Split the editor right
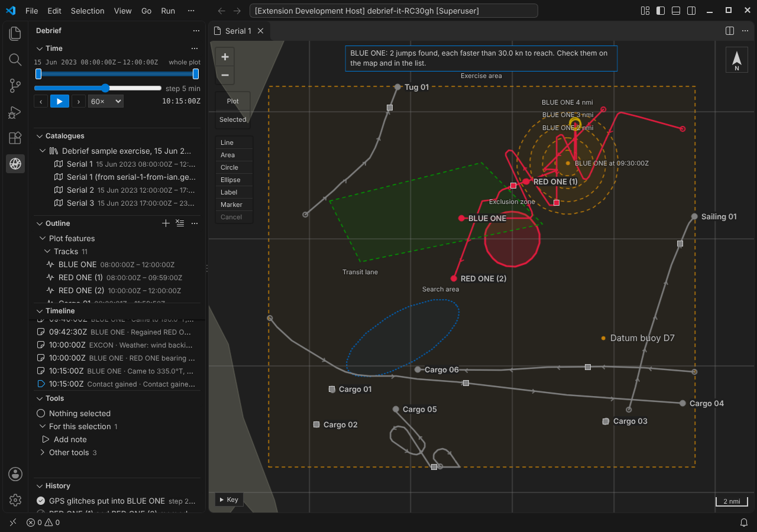The height and width of the screenshot is (532, 757). tap(730, 31)
